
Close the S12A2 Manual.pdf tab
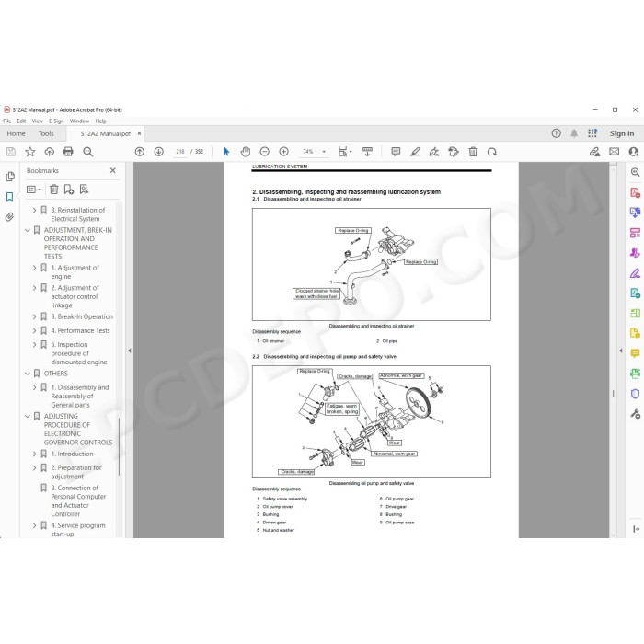click(x=139, y=134)
